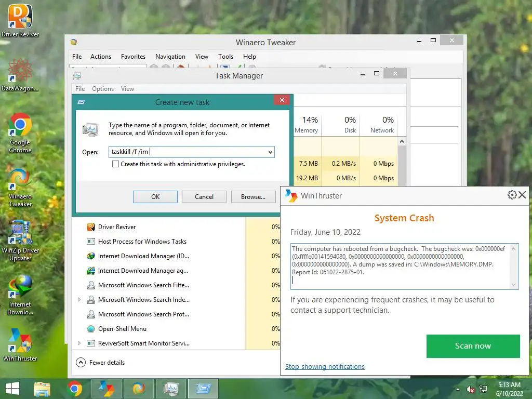The height and width of the screenshot is (399, 532).
Task: Click Cancel in Create new task
Action: click(204, 197)
